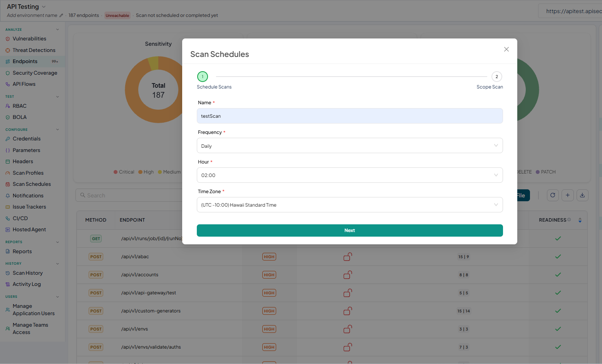The image size is (602, 364).
Task: Open the Hour dropdown showing 02:00
Action: (350, 175)
